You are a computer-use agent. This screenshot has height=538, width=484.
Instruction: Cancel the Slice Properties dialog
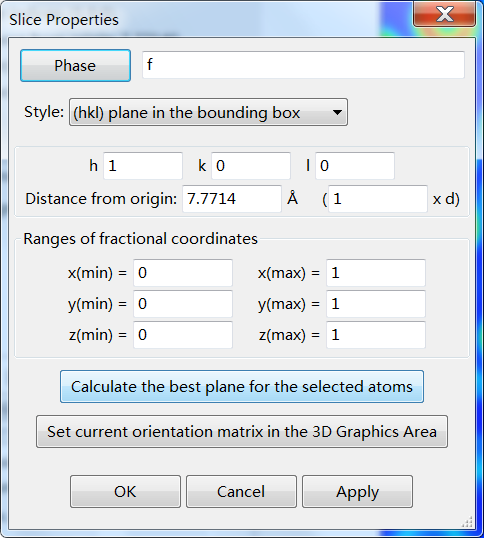(x=241, y=492)
